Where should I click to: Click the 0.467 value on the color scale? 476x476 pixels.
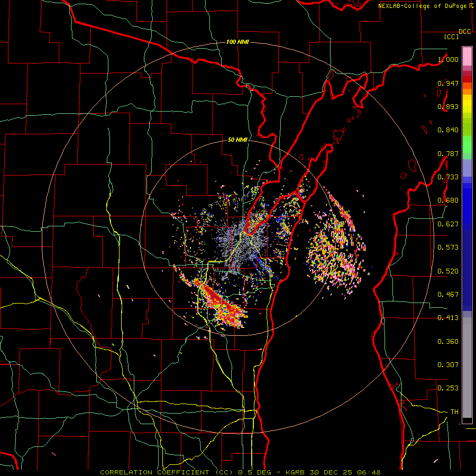(448, 295)
